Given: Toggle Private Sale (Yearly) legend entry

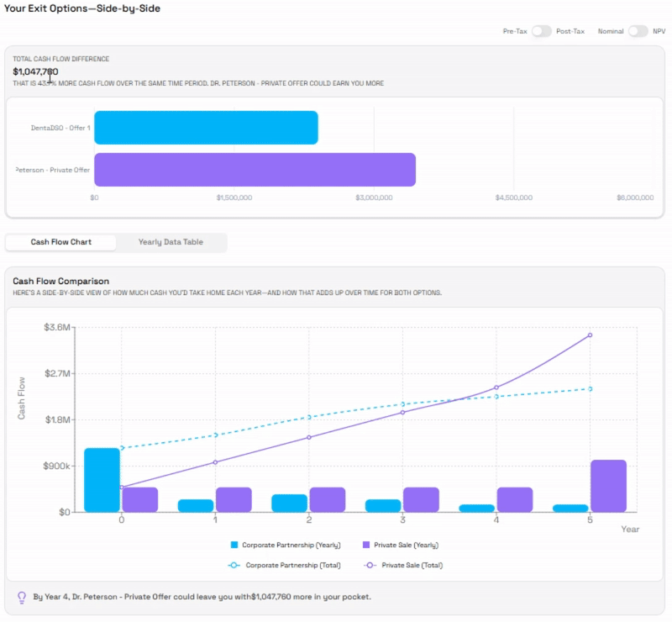Looking at the screenshot, I should (401, 545).
